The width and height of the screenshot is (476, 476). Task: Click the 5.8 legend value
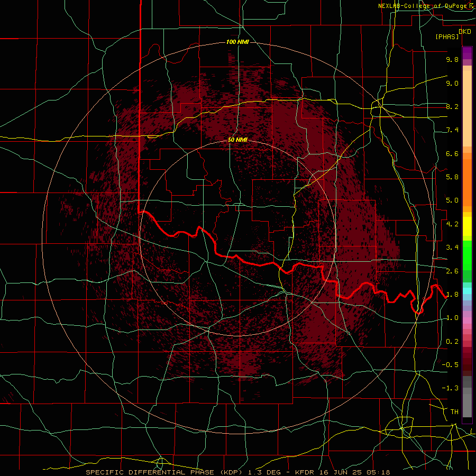(x=452, y=177)
